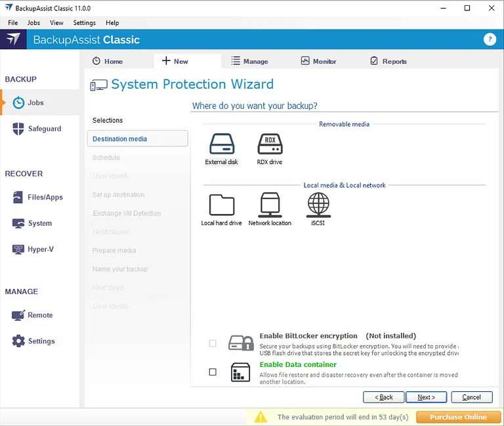The image size is (504, 426).
Task: Click the evaluation period notice text
Action: click(343, 417)
